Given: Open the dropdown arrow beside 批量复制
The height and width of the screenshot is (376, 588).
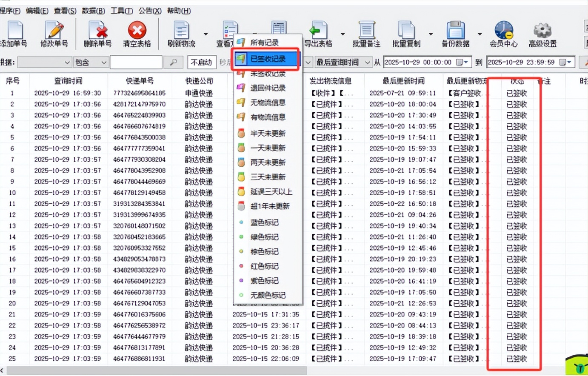Looking at the screenshot, I should (431, 34).
